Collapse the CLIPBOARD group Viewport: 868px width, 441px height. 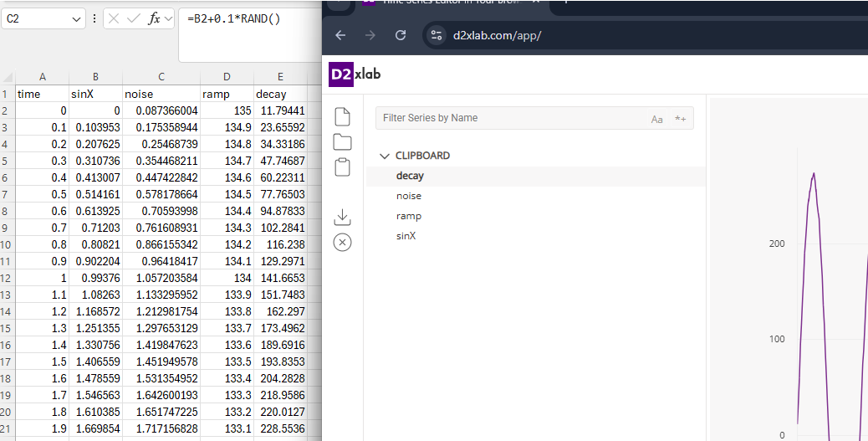coord(385,156)
